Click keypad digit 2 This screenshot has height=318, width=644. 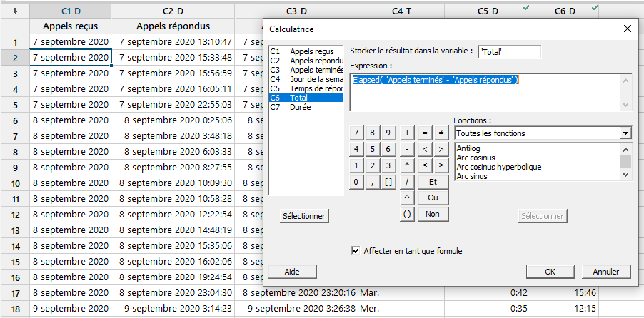point(372,165)
